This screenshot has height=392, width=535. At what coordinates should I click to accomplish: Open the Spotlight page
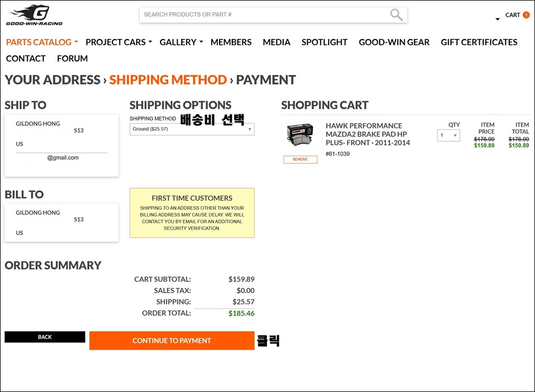[324, 42]
